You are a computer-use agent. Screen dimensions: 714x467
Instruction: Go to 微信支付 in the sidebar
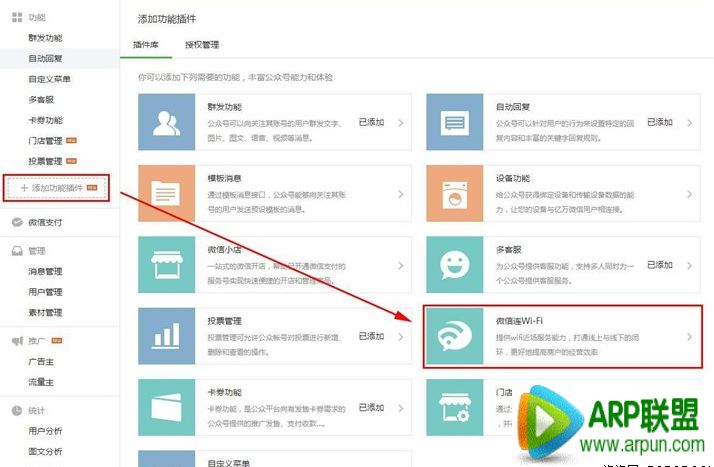pos(45,222)
